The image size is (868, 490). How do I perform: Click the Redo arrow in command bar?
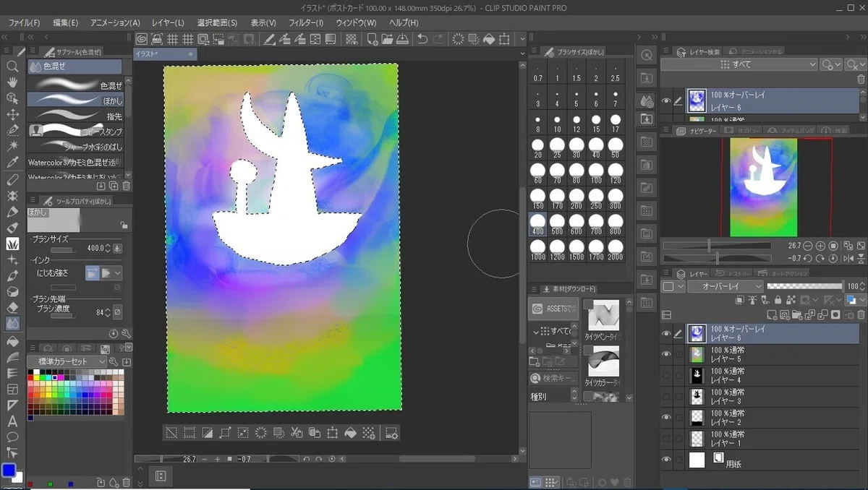point(439,39)
